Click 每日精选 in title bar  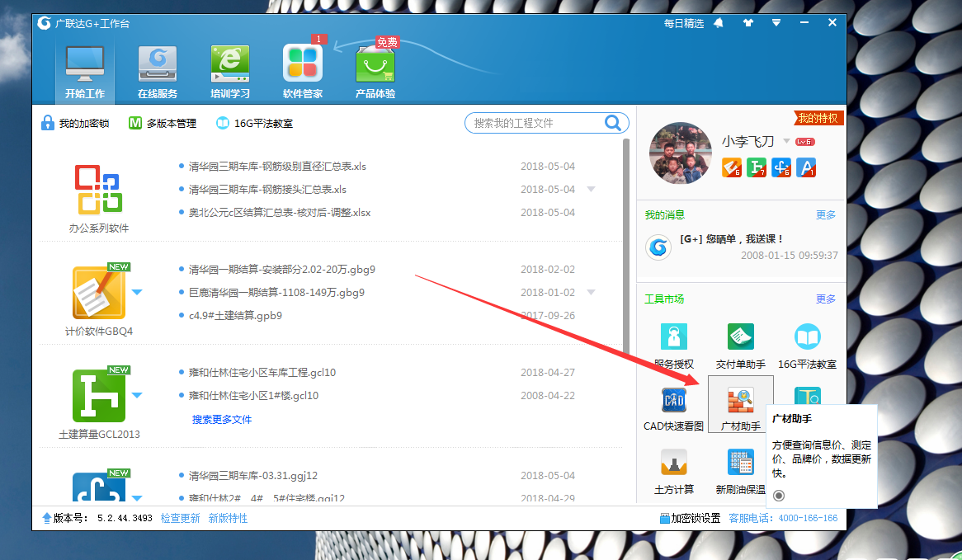(683, 23)
